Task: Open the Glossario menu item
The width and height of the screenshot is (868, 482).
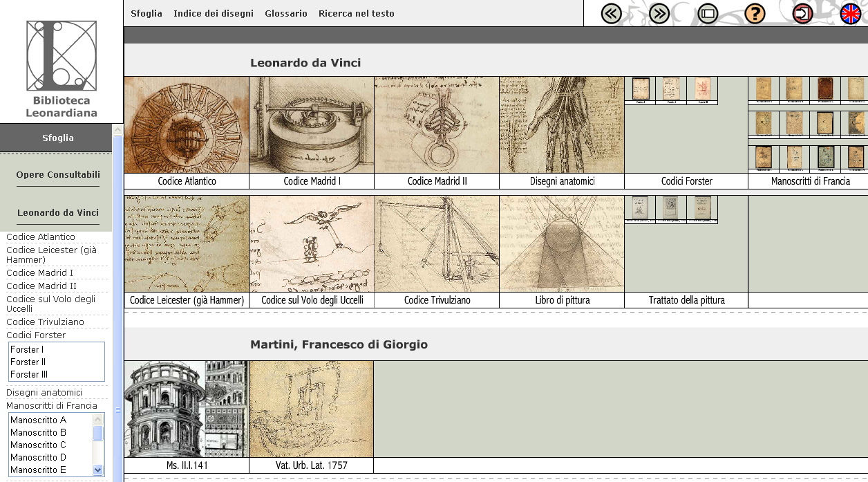Action: coord(286,13)
